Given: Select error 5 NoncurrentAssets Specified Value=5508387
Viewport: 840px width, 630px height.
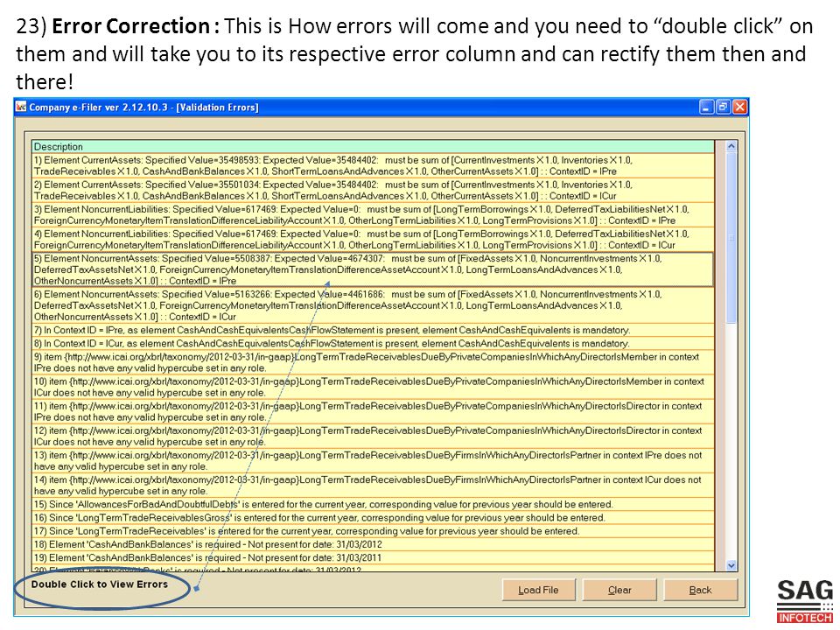Looking at the screenshot, I should click(x=373, y=269).
